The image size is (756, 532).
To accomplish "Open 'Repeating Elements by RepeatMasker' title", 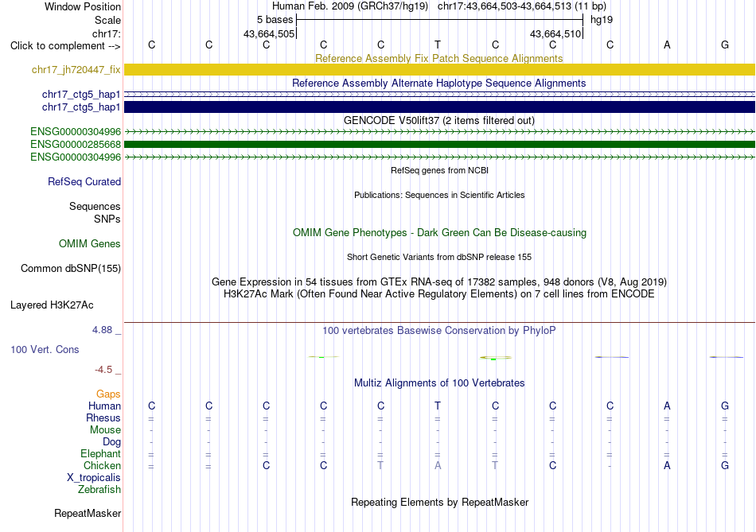I will (439, 502).
